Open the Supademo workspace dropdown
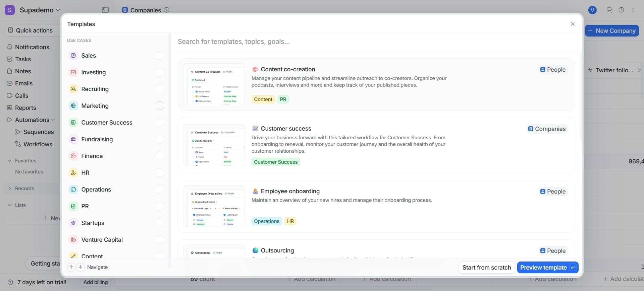The image size is (644, 291). (x=40, y=10)
